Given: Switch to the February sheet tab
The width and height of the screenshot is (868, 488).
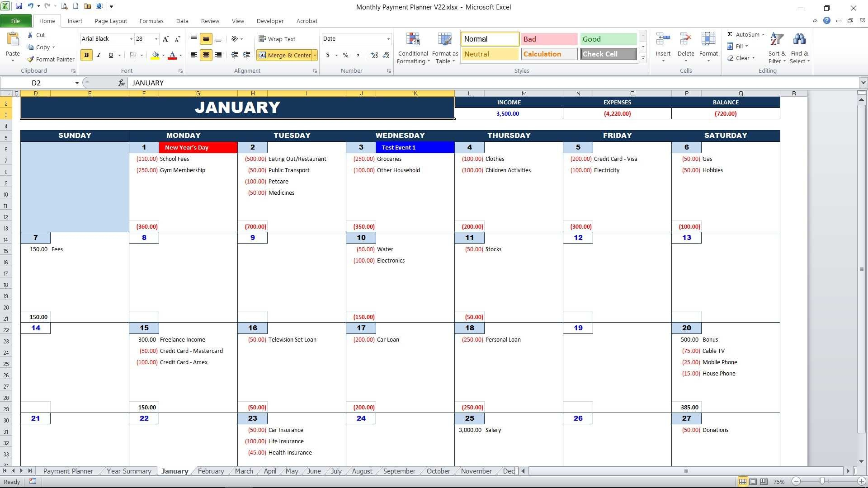Looking at the screenshot, I should coord(211,471).
